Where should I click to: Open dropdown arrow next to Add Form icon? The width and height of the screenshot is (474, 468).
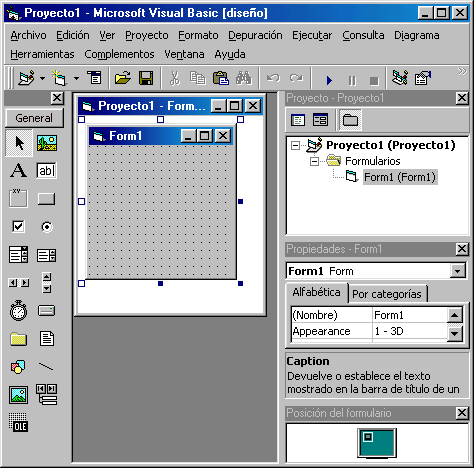(76, 79)
